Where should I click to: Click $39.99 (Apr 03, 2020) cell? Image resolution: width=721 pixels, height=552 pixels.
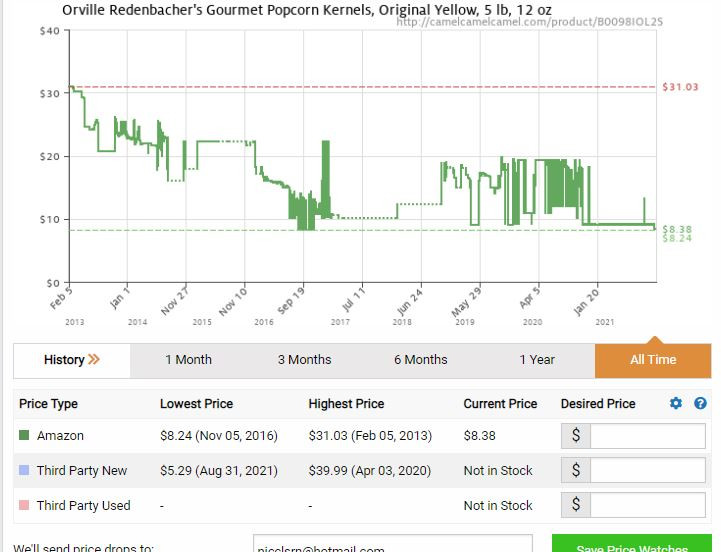pyautogui.click(x=370, y=471)
